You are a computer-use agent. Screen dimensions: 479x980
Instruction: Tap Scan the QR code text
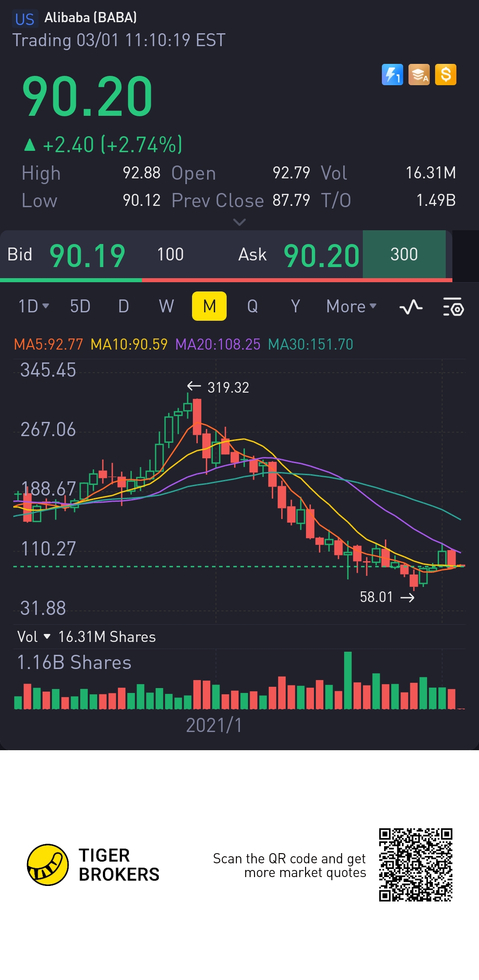[x=289, y=866]
